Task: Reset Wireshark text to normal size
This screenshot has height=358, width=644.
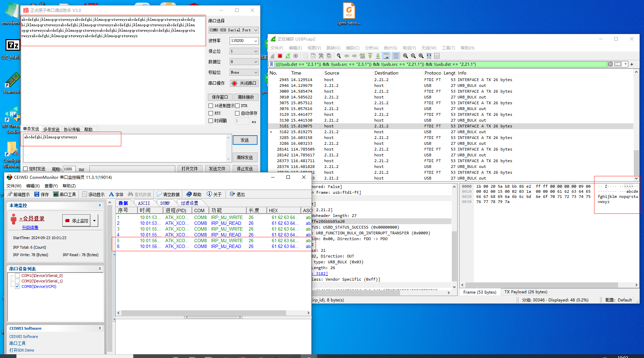Action: 421,56
